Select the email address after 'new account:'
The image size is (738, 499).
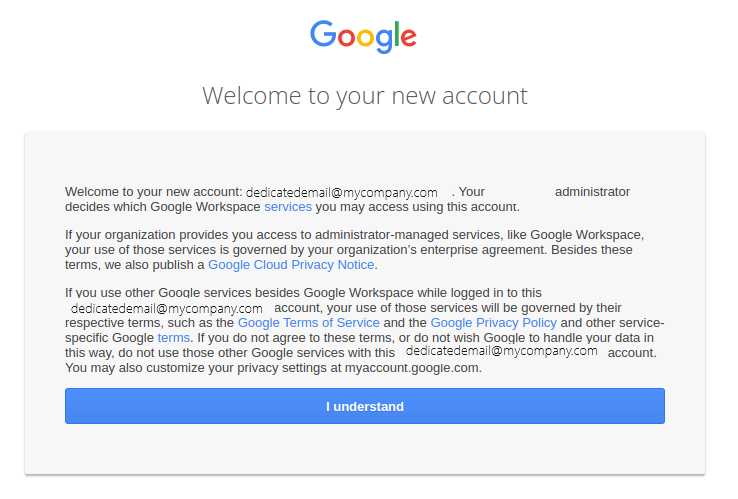coord(342,192)
